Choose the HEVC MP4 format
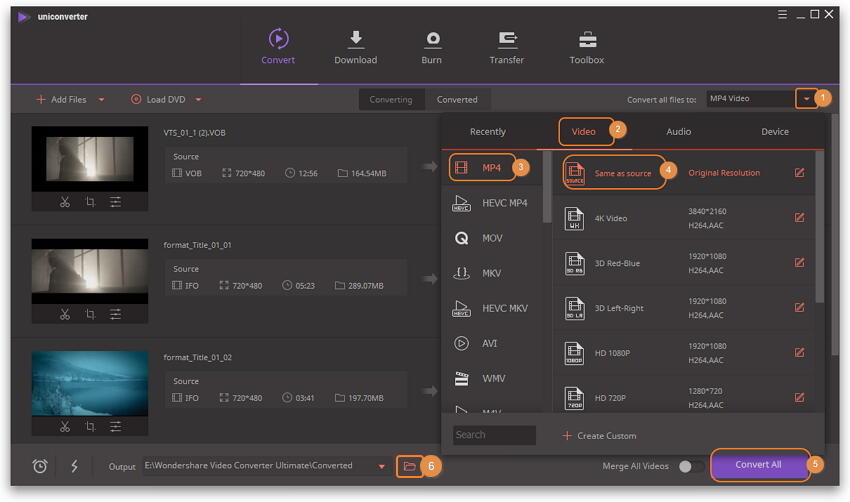Viewport: 850px width, 502px height. coord(492,203)
